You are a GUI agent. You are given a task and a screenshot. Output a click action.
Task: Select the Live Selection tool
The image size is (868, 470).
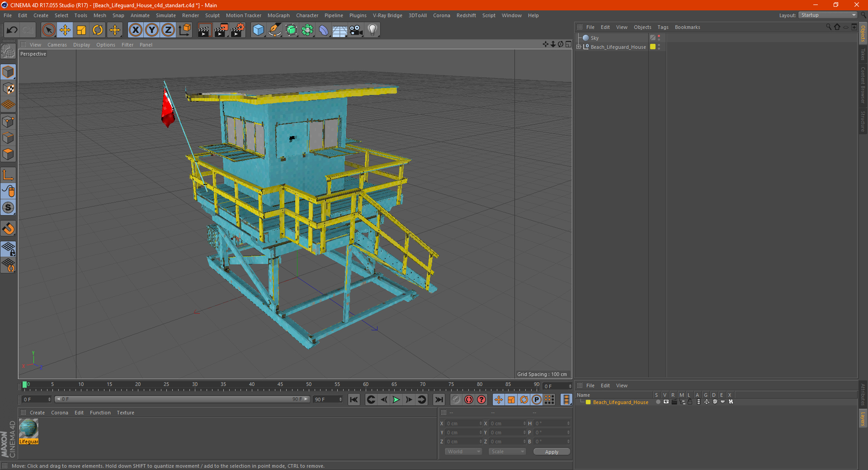[48, 30]
